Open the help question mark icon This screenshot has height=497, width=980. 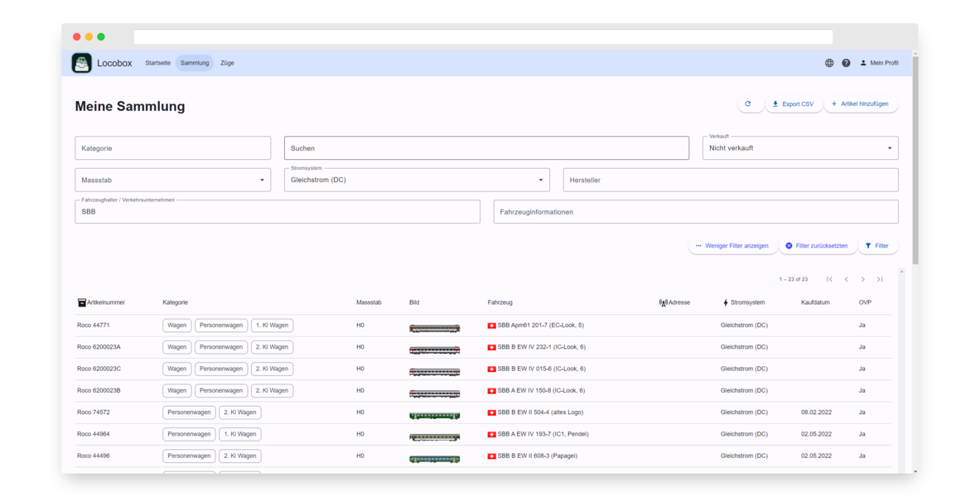tap(846, 63)
